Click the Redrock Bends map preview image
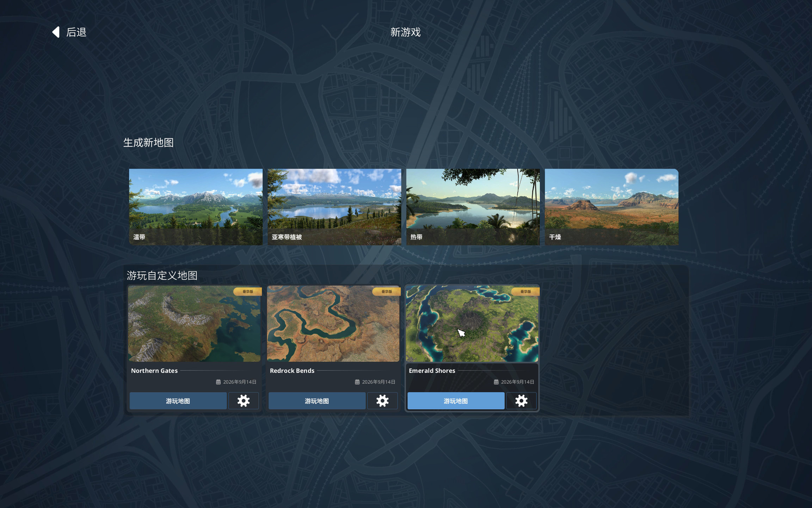Image resolution: width=812 pixels, height=508 pixels. coord(333,323)
